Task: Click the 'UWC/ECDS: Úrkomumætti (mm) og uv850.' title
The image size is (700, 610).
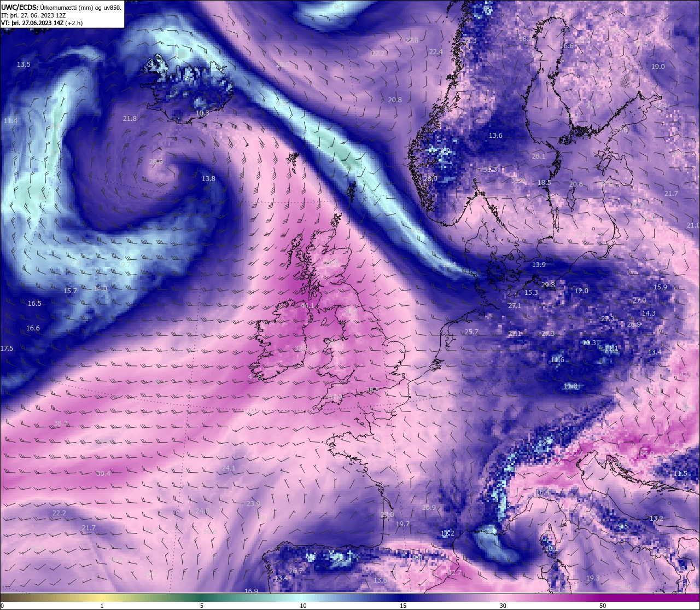Action: 61,8
